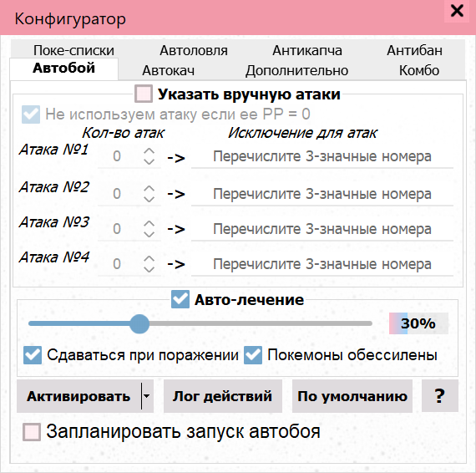Switch to the Автокач tab
Viewport: 476px width, 473px height.
tap(168, 70)
